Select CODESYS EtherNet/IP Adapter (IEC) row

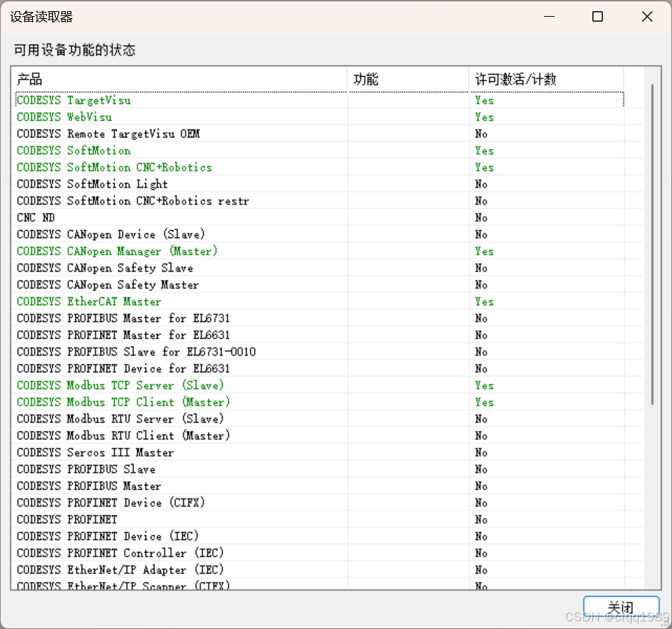tap(320, 570)
